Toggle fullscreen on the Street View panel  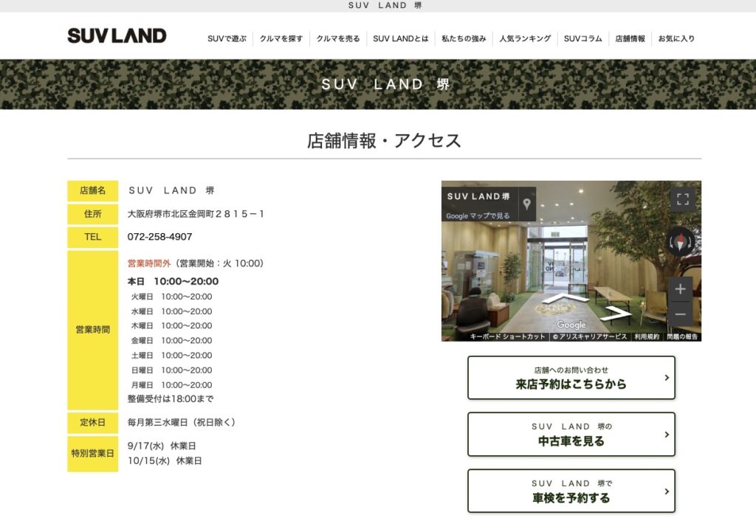683,199
